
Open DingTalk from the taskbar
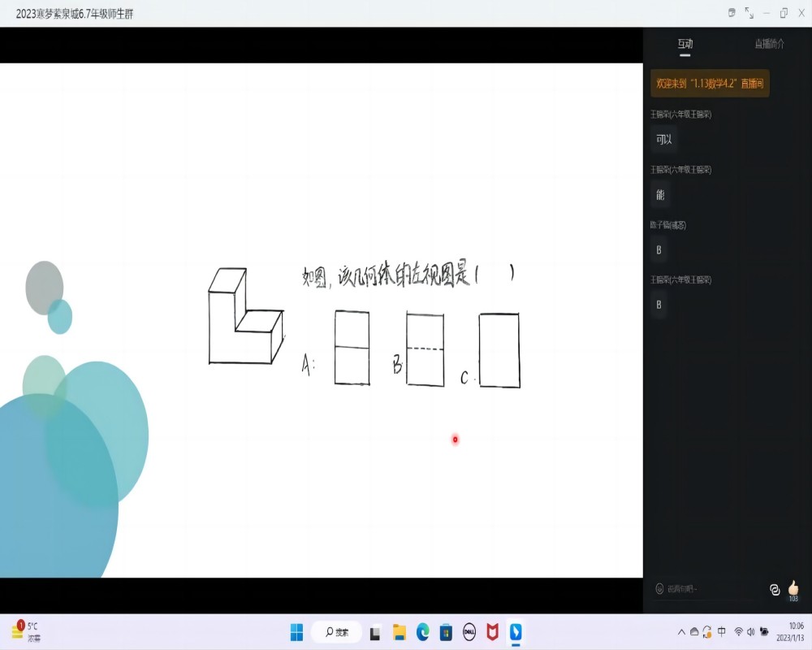click(x=515, y=631)
